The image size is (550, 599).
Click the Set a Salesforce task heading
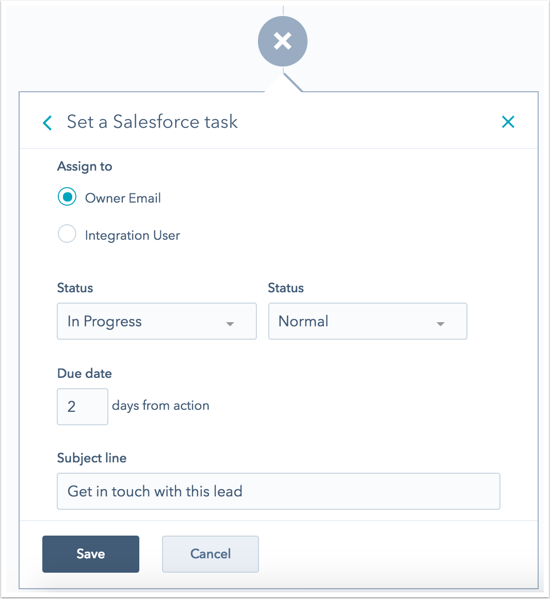tap(152, 122)
